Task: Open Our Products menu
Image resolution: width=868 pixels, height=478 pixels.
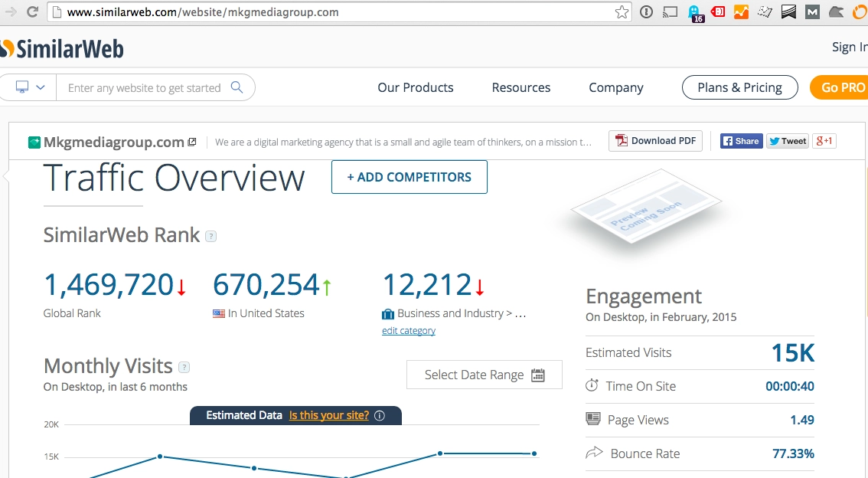Action: 415,87
